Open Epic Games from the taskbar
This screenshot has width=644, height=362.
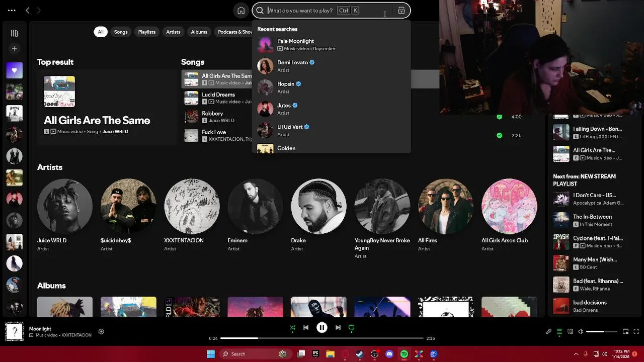pyautogui.click(x=315, y=354)
